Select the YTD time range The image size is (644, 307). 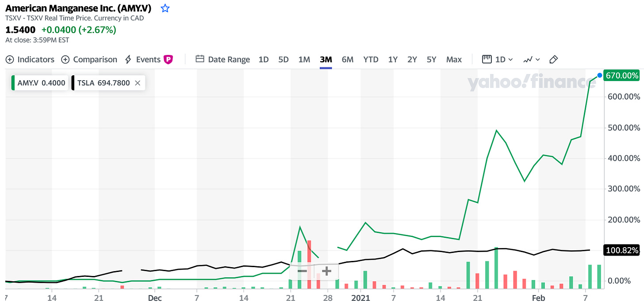click(x=371, y=59)
